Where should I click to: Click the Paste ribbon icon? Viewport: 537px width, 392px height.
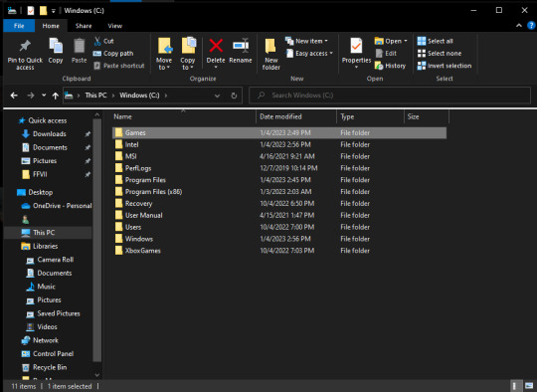[x=80, y=46]
